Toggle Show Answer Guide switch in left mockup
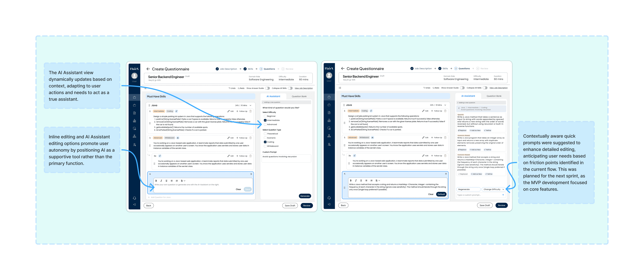This screenshot has height=280, width=644. tap(267, 88)
